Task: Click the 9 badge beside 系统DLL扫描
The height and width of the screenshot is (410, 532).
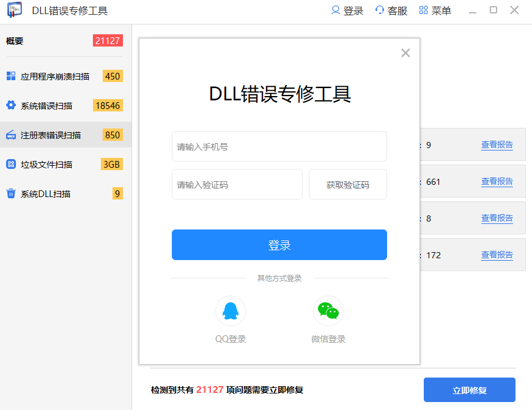Action: point(117,193)
